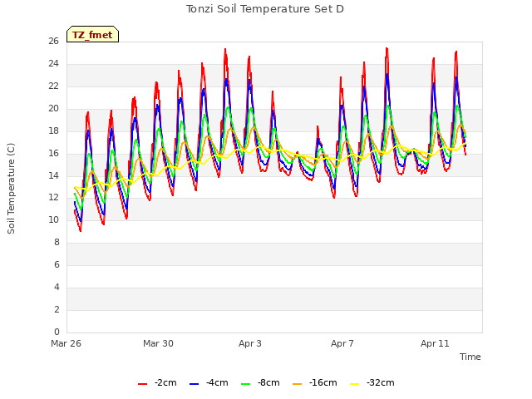Click the Mar 30 x-axis tick label
Viewport: 532px width, 399px height.
point(158,343)
